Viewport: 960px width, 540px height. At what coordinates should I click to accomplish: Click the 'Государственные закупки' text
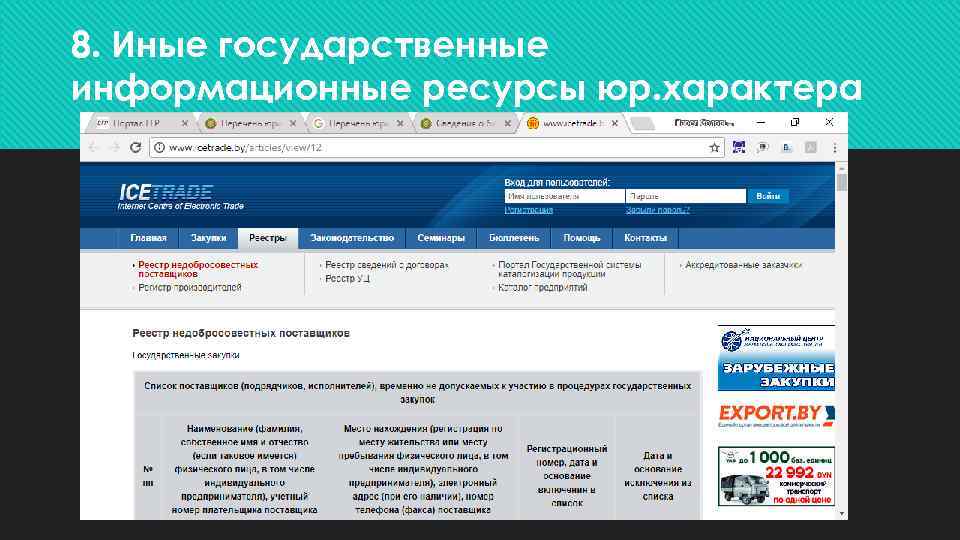186,355
